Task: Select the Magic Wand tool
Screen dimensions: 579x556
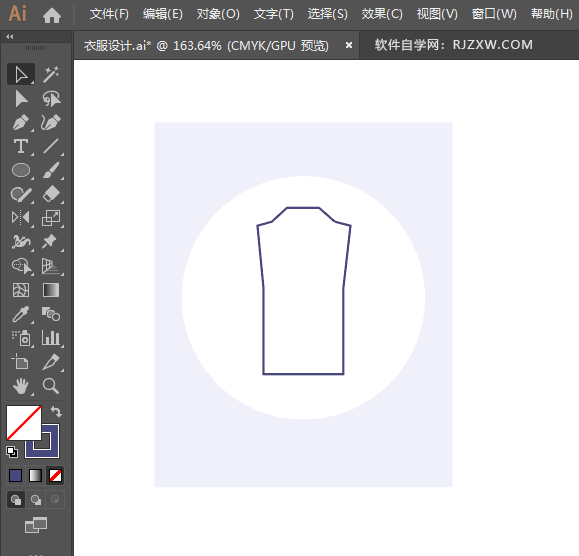Action: [51, 74]
